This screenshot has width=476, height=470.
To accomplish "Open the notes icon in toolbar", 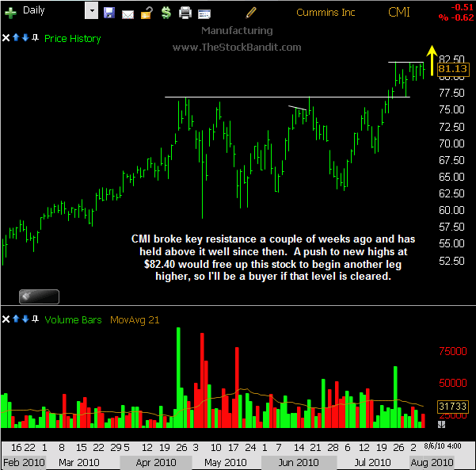I will tap(146, 13).
